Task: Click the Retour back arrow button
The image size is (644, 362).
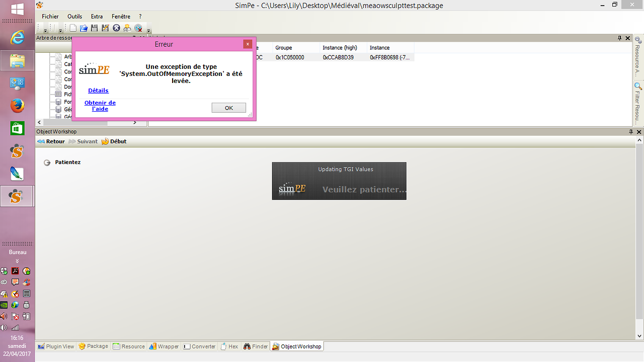Action: click(x=51, y=141)
